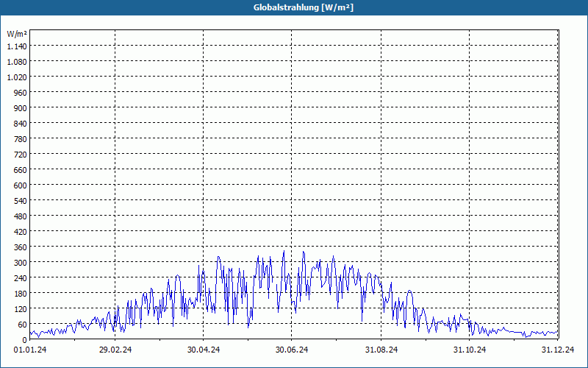Click the 300 y-axis value

[x=21, y=263]
